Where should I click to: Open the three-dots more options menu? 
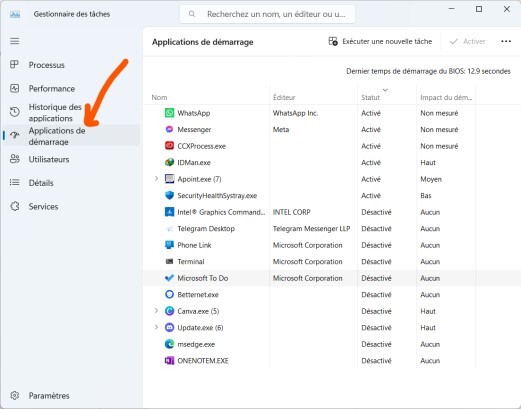[506, 41]
